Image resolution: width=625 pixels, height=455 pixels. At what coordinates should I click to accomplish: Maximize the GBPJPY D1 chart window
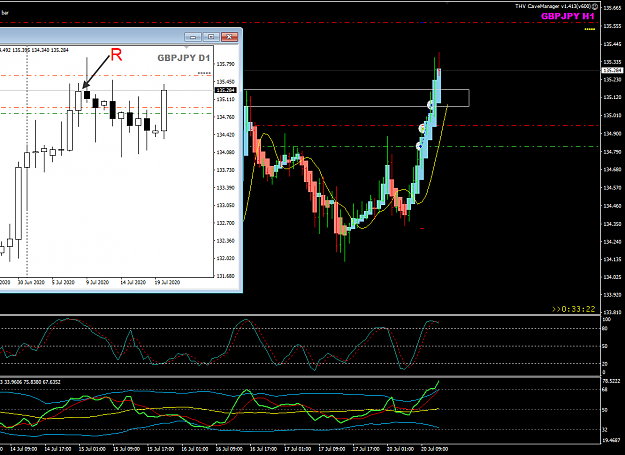pos(211,37)
